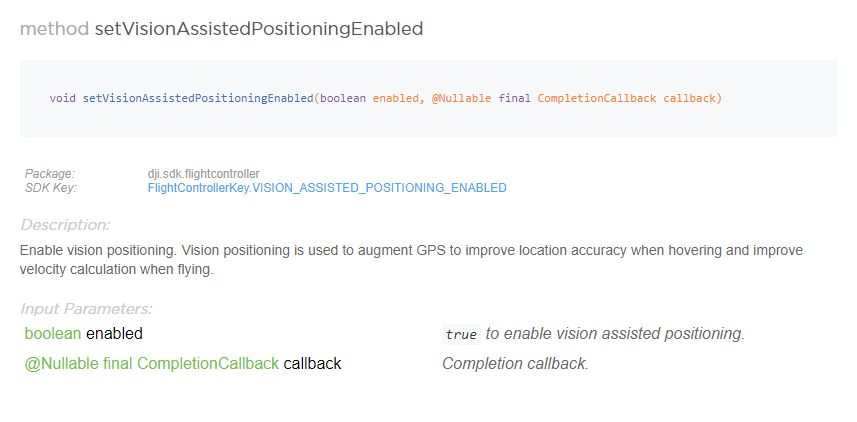Click the dji.sdk.flightcontroller package name
857x422 pixels.
(x=203, y=174)
